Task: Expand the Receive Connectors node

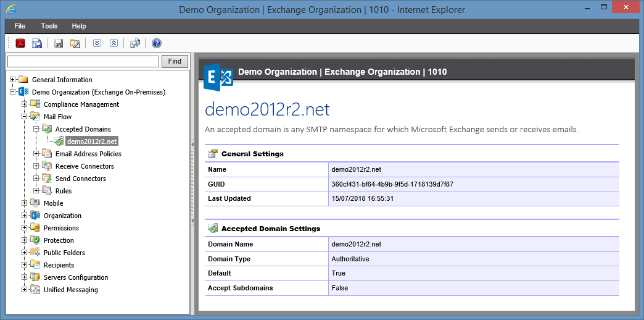Action: [36, 166]
